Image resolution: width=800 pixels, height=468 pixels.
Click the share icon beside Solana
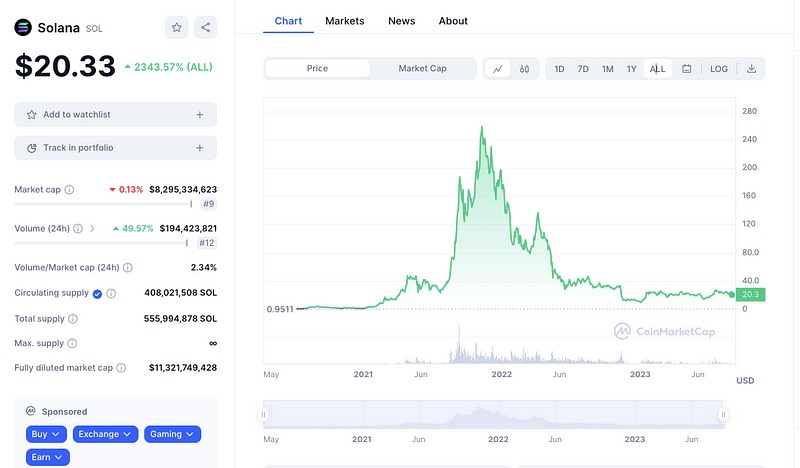click(204, 28)
